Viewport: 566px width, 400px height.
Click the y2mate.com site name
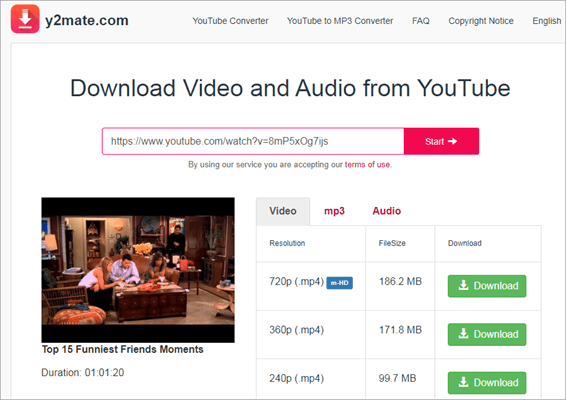pos(87,21)
